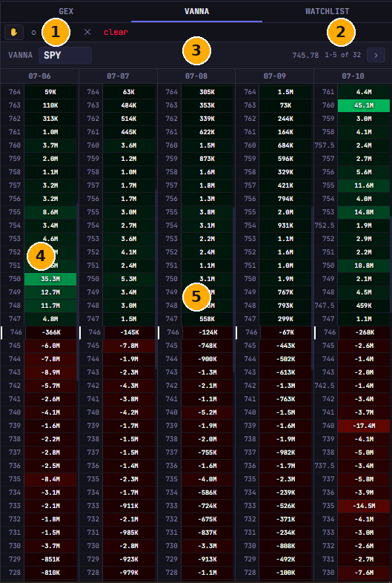Click 14.8M cell at strike 753 under 07-10
This screenshot has height=583, width=392.
(364, 212)
